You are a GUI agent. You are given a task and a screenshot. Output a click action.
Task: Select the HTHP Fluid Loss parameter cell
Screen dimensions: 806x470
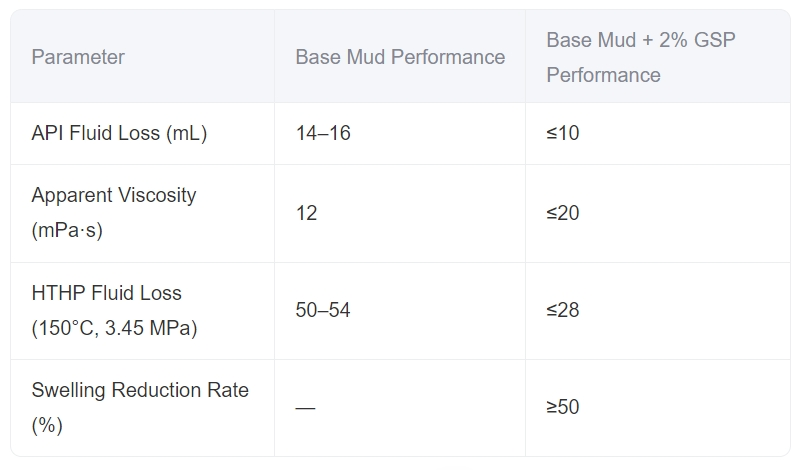coord(114,310)
